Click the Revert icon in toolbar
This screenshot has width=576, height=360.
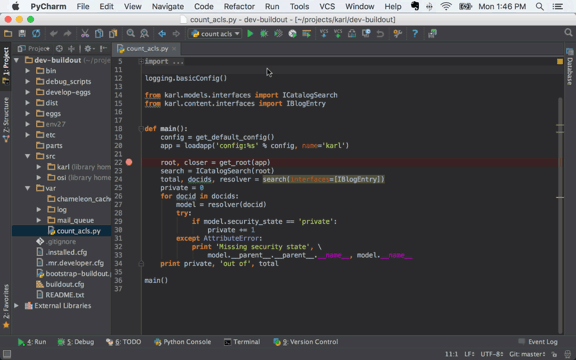pos(380,34)
